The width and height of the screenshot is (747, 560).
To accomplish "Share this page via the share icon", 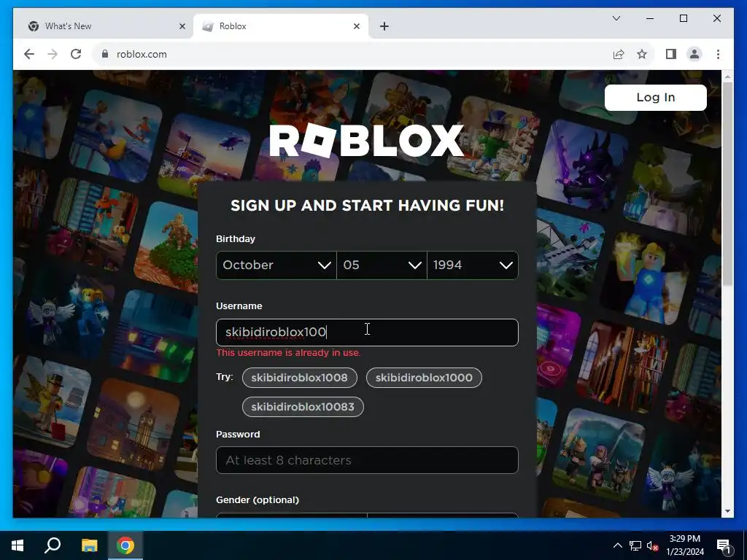I will [x=619, y=54].
